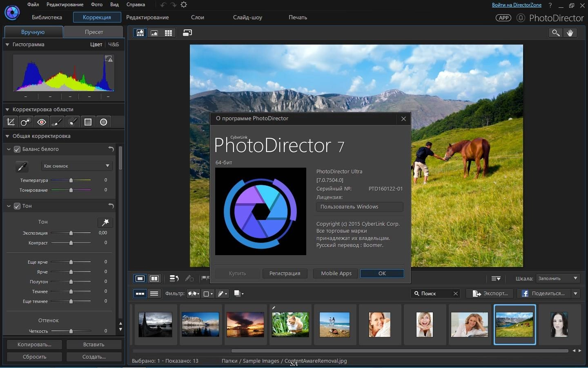Click the Mobile Apps button

(336, 273)
